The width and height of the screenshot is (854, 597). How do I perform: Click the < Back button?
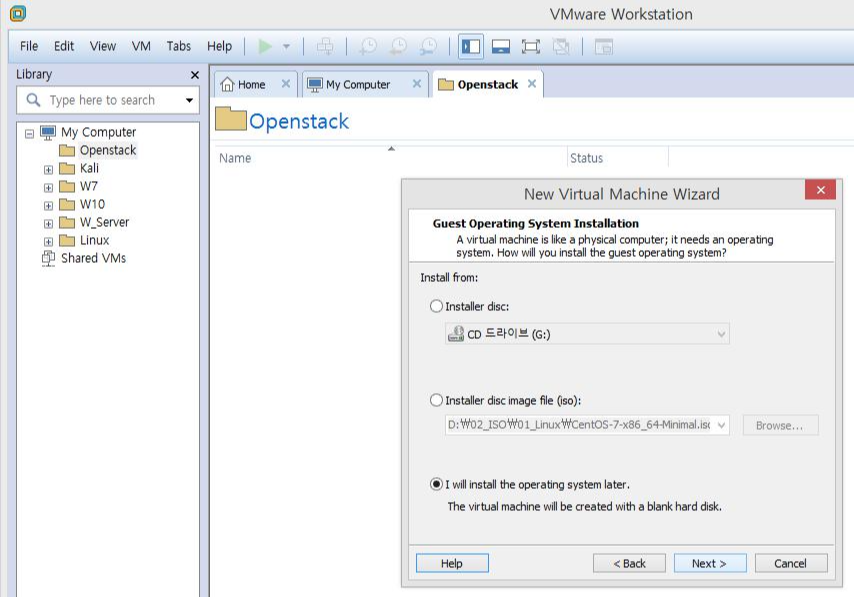(x=629, y=563)
